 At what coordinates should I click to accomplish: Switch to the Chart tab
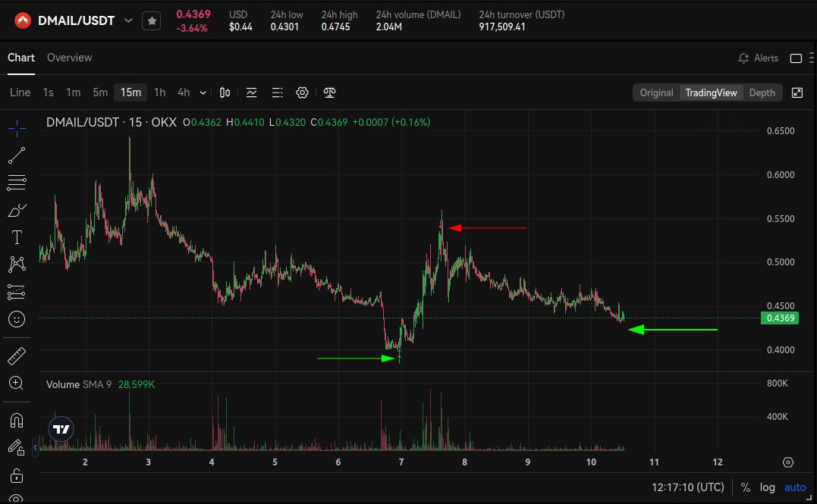pos(20,58)
